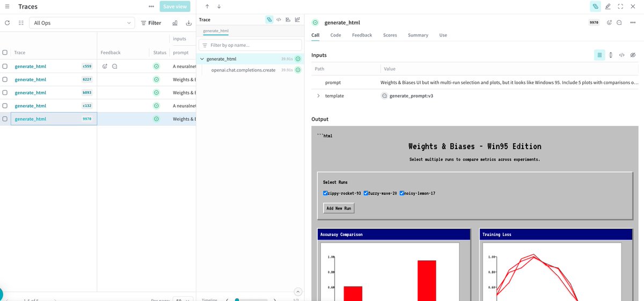
Task: Click the export download icon
Action: click(188, 23)
